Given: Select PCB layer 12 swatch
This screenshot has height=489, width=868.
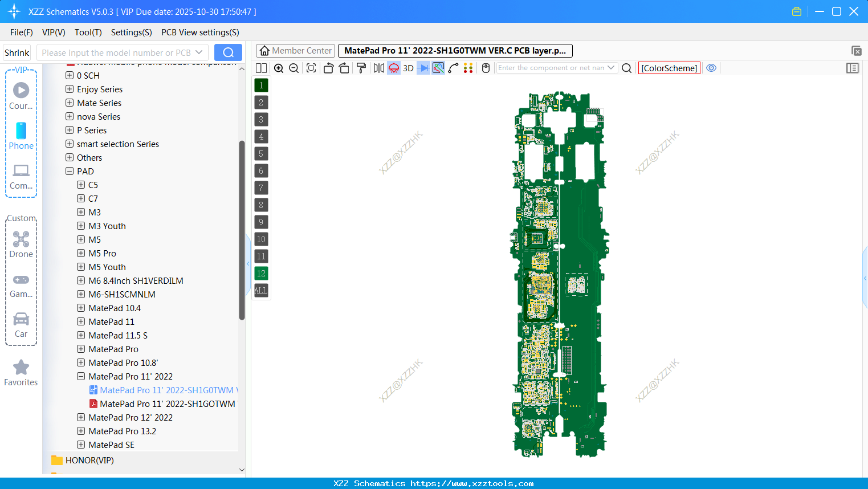Looking at the screenshot, I should 261,274.
